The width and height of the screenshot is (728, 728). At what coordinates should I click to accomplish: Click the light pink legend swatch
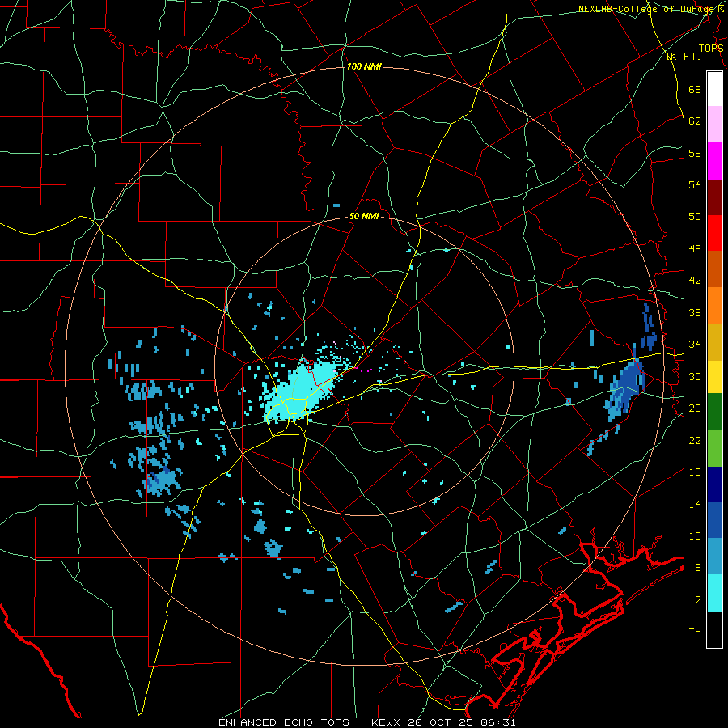tap(714, 125)
